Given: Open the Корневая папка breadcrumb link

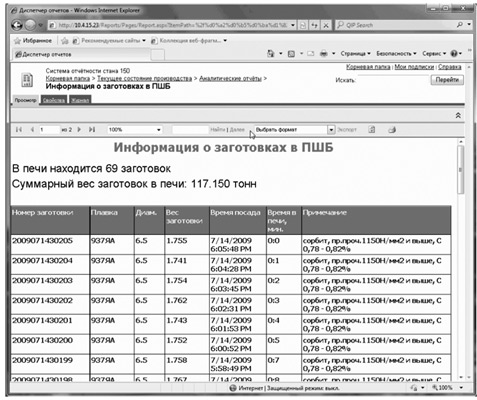Looking at the screenshot, I should tap(68, 78).
